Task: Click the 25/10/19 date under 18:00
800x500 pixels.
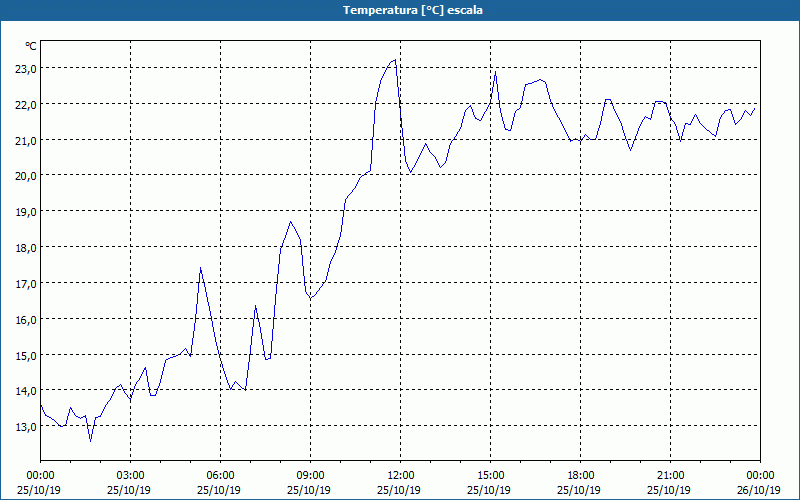Action: coord(580,490)
